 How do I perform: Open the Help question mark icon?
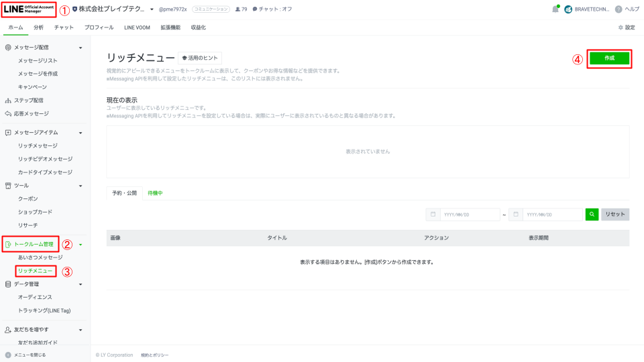tap(619, 9)
